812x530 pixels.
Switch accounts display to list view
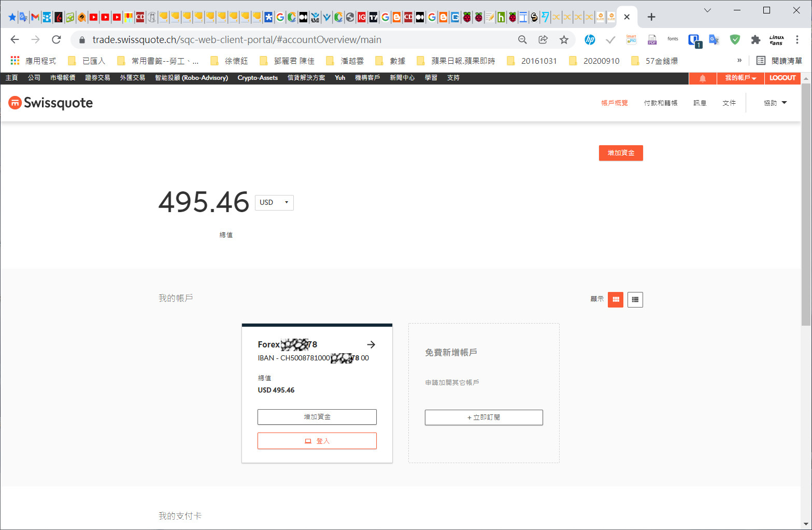point(635,299)
